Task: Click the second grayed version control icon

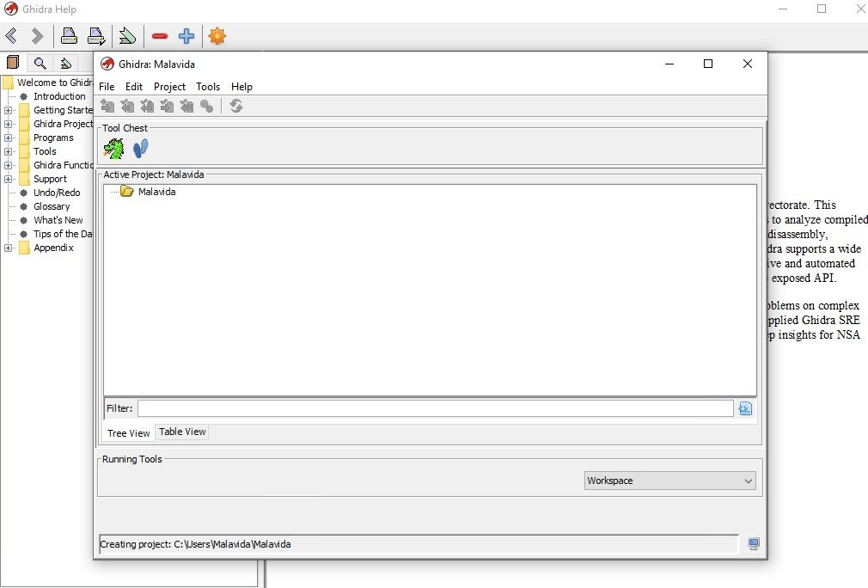Action: coord(127,106)
